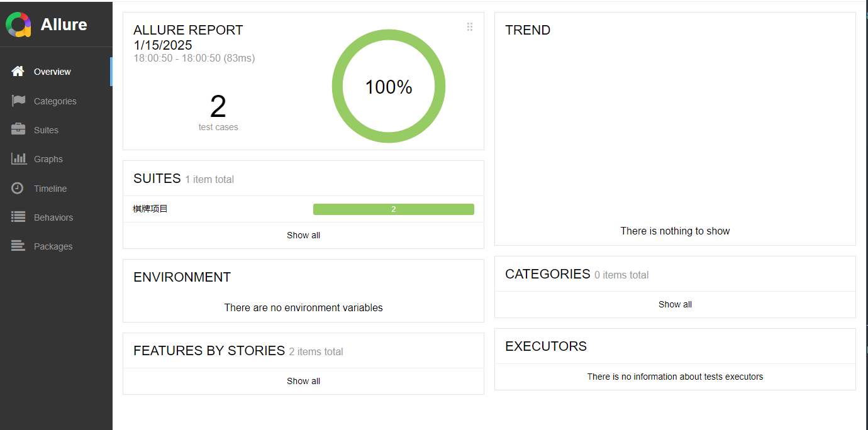The height and width of the screenshot is (430, 868).
Task: Click the FEATURES BY STORIES heading
Action: pyautogui.click(x=209, y=351)
